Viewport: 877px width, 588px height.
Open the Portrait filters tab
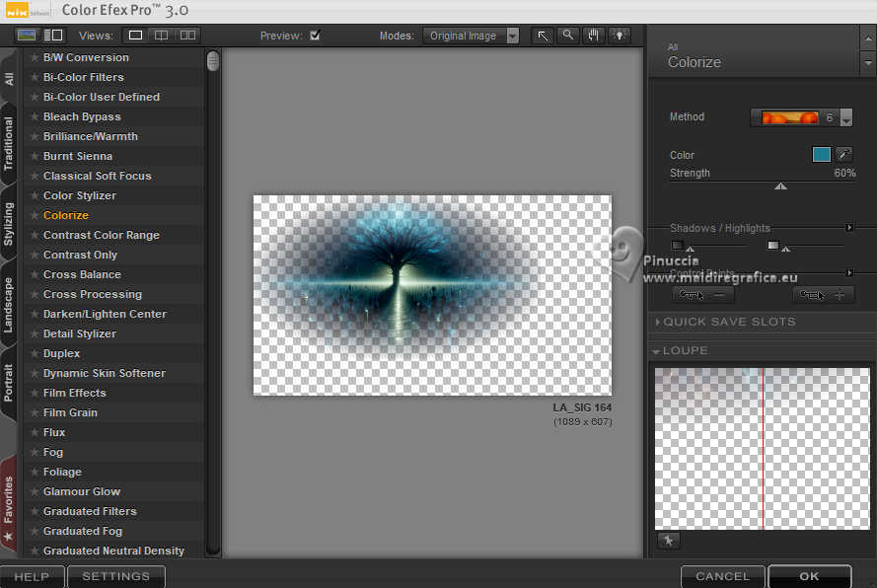point(9,383)
